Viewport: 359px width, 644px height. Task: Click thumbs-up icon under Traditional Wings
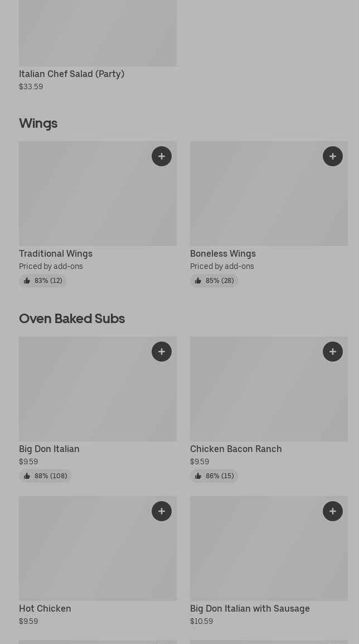click(27, 281)
